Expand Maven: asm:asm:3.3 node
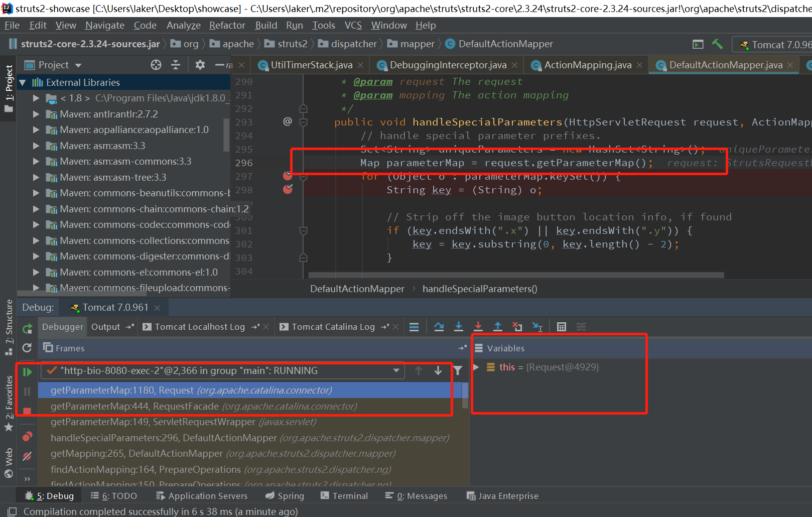This screenshot has width=812, height=517. [36, 146]
